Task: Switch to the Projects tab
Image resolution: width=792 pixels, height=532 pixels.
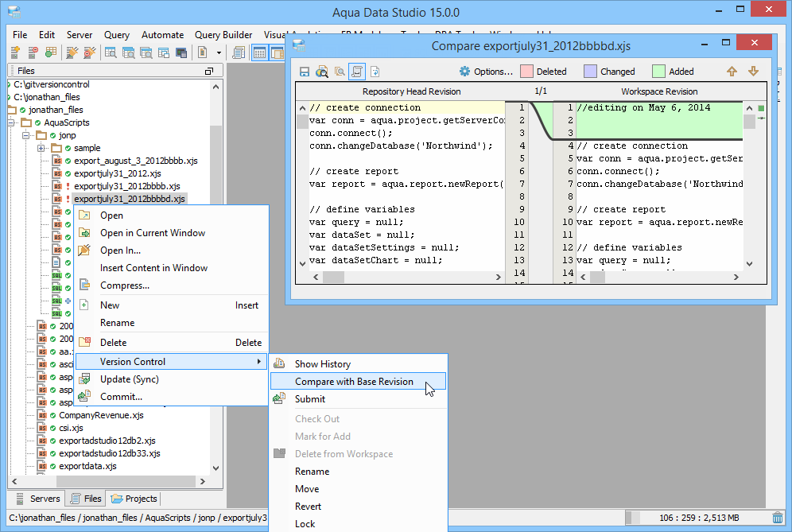Action: point(134,499)
